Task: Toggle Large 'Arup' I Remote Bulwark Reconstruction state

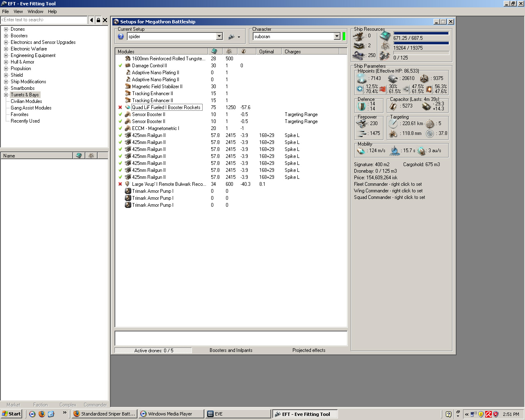Action: click(x=120, y=184)
